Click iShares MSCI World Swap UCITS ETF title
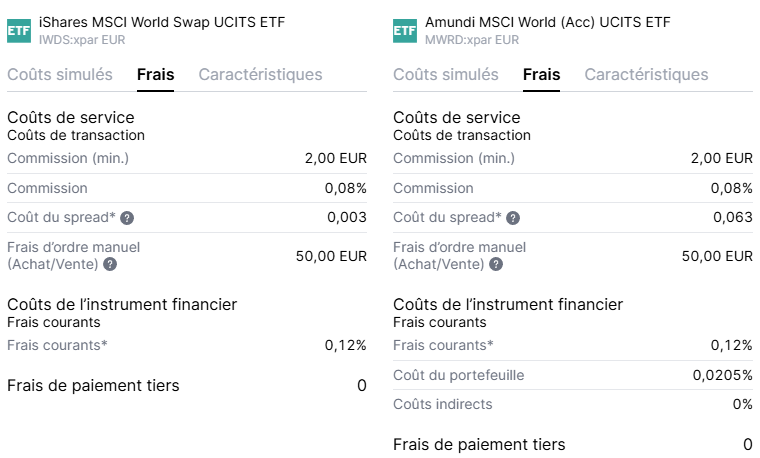760x458 pixels. [142, 22]
